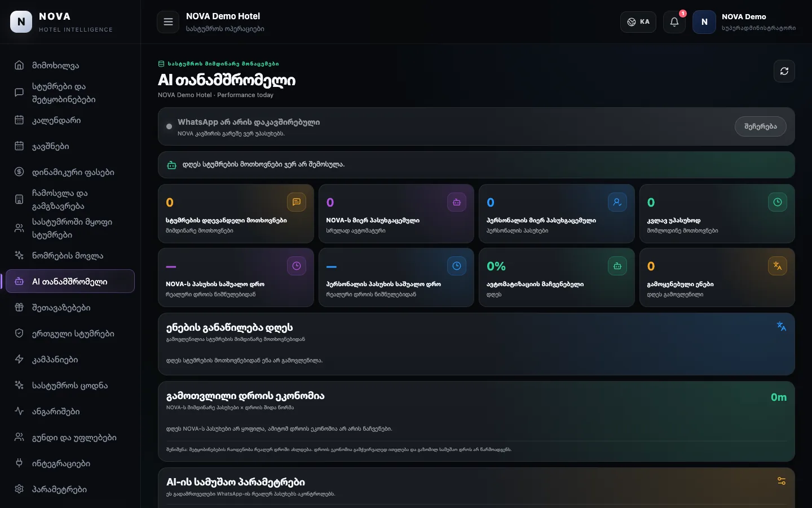
Task: Click the robot icon on NOVA-answered card
Action: [457, 202]
